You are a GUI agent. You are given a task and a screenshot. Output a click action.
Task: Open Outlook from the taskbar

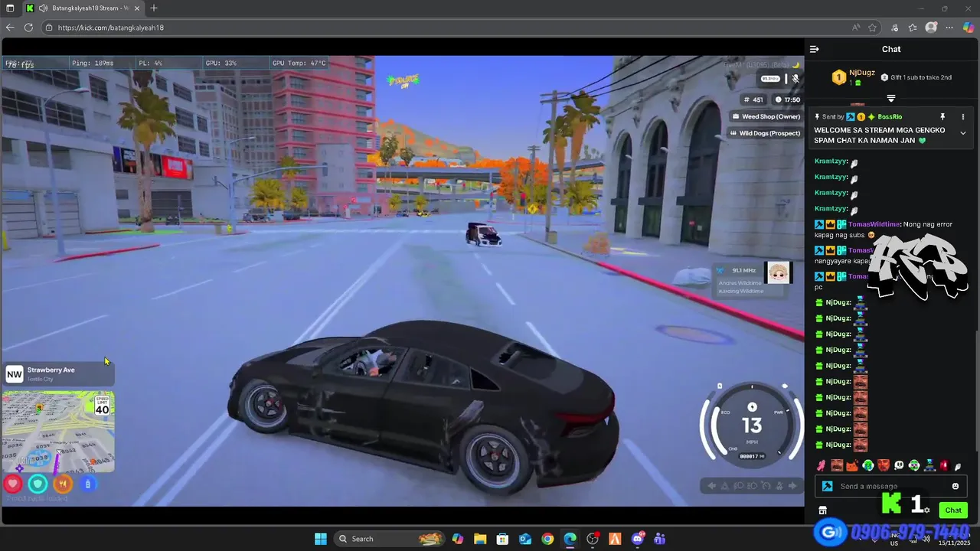tap(525, 539)
